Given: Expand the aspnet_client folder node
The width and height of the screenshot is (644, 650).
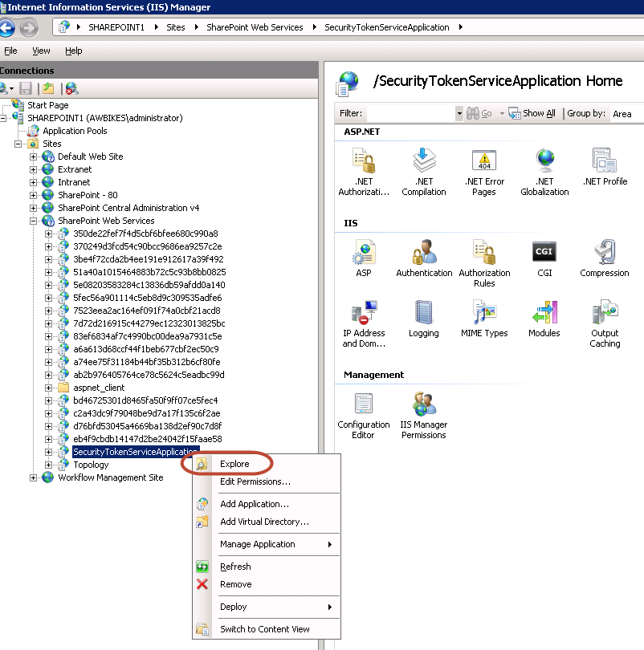Looking at the screenshot, I should (x=48, y=388).
